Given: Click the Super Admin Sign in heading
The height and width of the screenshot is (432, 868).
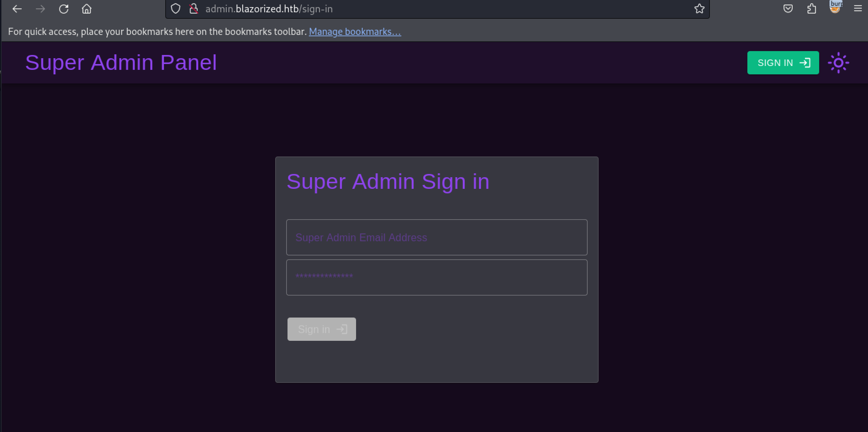Looking at the screenshot, I should (x=387, y=181).
